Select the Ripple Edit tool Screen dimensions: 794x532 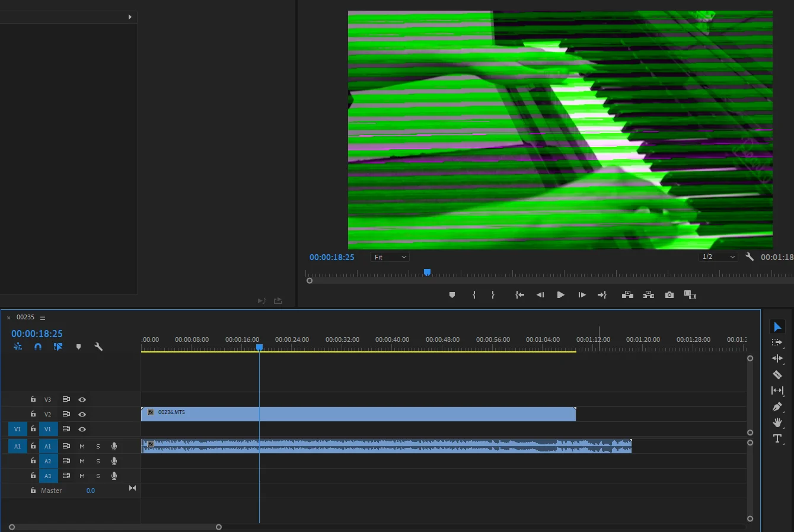777,358
